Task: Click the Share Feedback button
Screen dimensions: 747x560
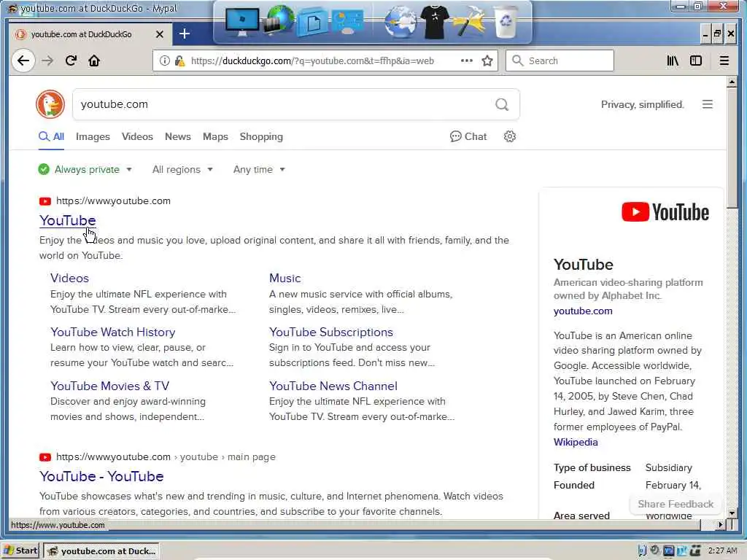Action: click(675, 504)
